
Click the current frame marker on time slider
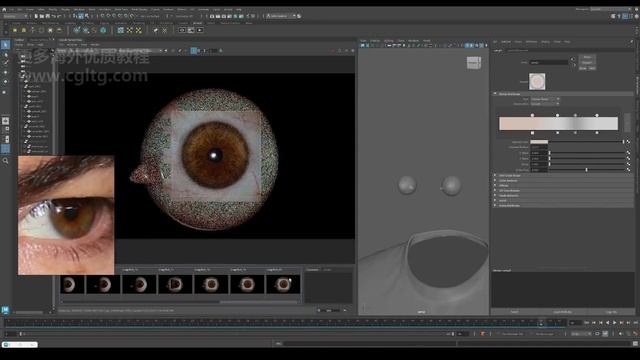541,323
